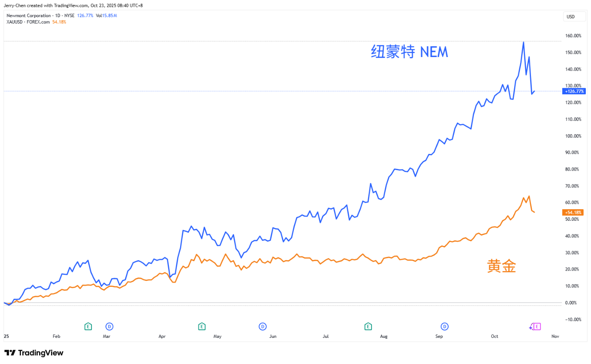Click the March dividend D marker
The width and height of the screenshot is (591, 364).
(x=109, y=327)
